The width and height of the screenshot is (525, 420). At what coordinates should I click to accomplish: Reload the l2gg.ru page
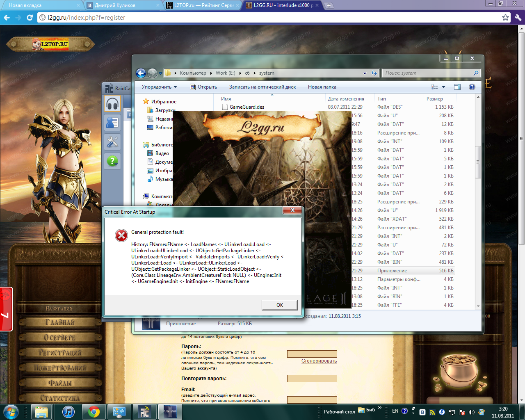coord(30,18)
